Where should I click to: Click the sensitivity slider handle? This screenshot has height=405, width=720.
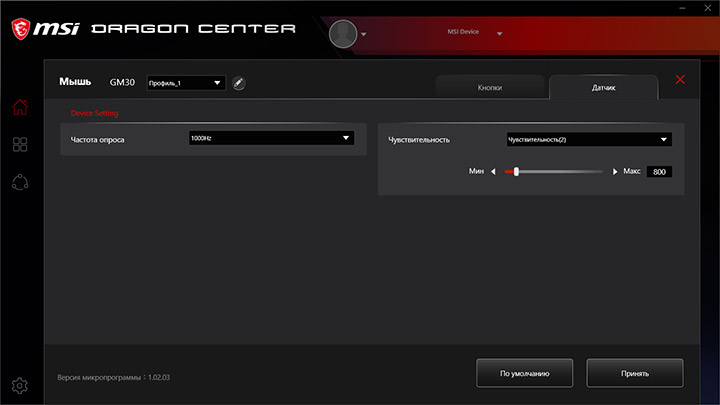click(516, 171)
